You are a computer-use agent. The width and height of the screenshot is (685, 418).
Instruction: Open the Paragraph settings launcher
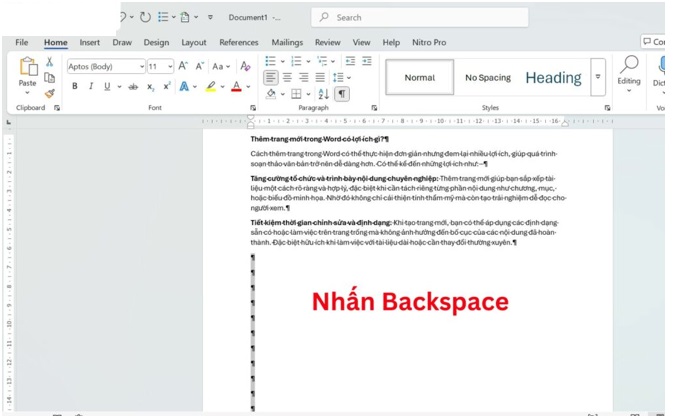(x=374, y=108)
